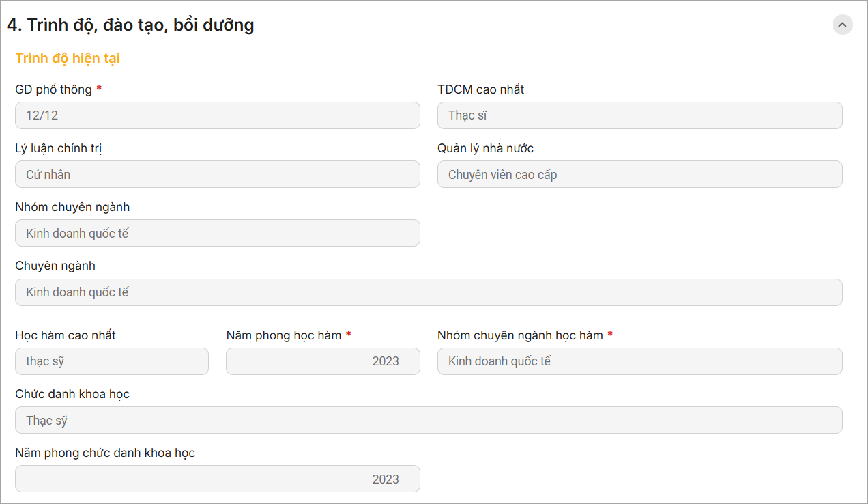The height and width of the screenshot is (504, 868).
Task: Click the 'GD phổ thông' label text
Action: pyautogui.click(x=53, y=89)
